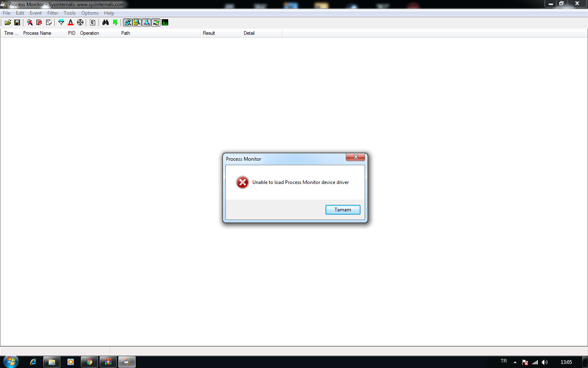
Task: Toggle Show File System Activity
Action: [x=137, y=22]
